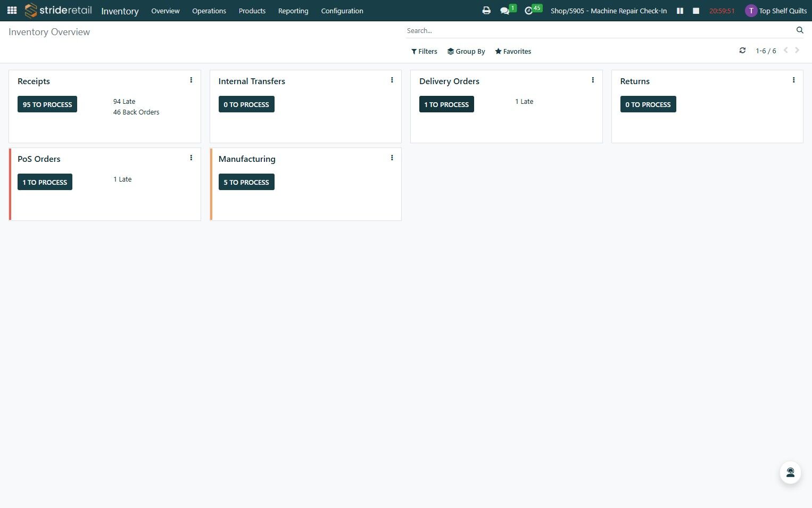Open the Returns card options menu
This screenshot has width=812, height=508.
tap(794, 80)
